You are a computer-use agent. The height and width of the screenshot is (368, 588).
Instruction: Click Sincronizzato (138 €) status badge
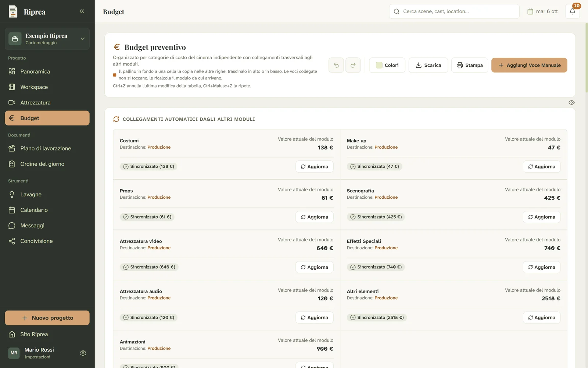[x=148, y=167]
